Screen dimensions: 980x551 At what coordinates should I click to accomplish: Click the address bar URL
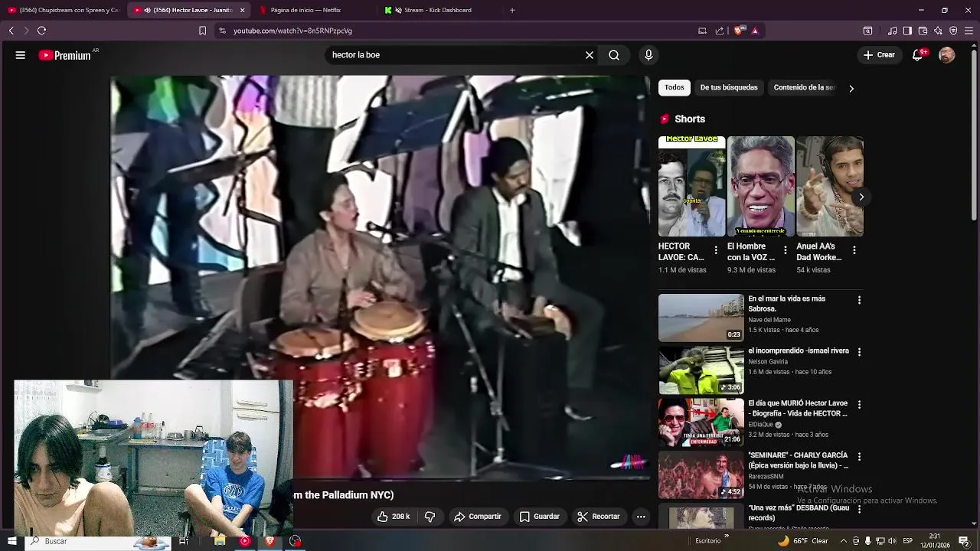tap(292, 31)
